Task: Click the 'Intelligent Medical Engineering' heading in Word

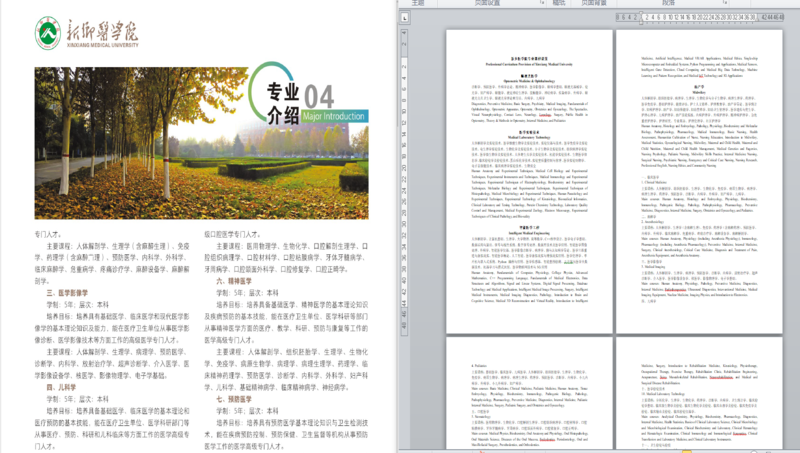Action: (529, 233)
